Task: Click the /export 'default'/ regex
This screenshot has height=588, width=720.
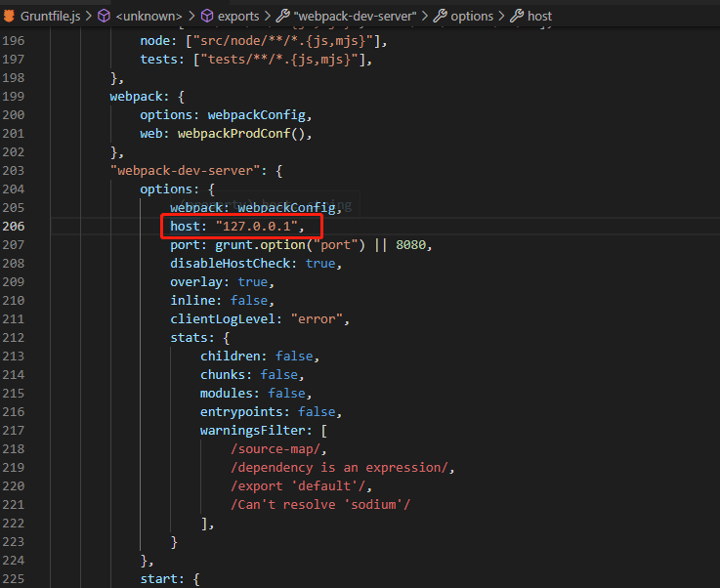Action: pos(298,486)
